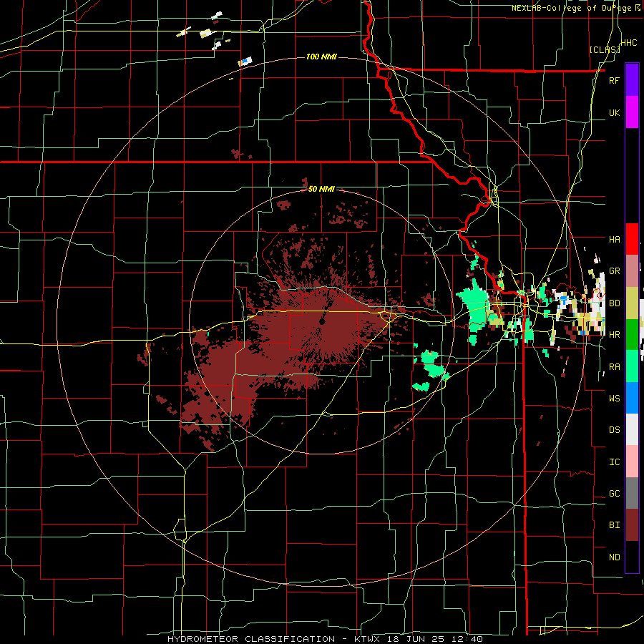The width and height of the screenshot is (644, 644).
Task: Click the GR legend label
Action: [x=614, y=271]
